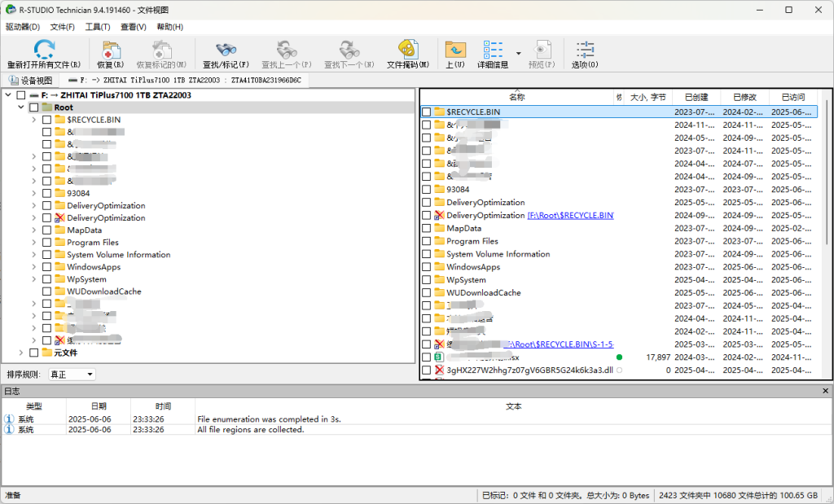
Task: Open the 选项 (Options) toolbar icon
Action: 584,50
